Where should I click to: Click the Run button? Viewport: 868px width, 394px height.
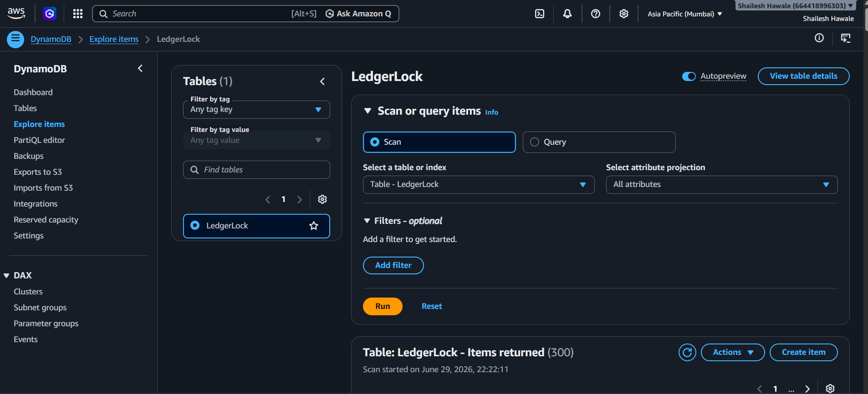[x=383, y=306]
